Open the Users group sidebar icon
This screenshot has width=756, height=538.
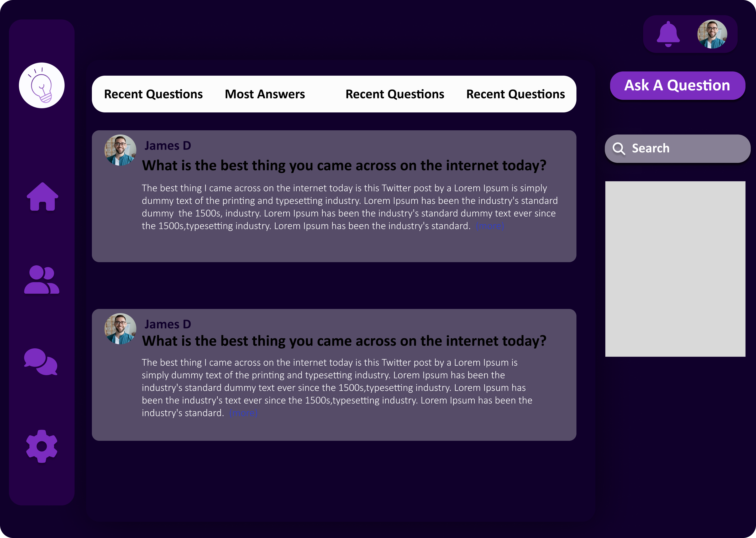pyautogui.click(x=42, y=280)
